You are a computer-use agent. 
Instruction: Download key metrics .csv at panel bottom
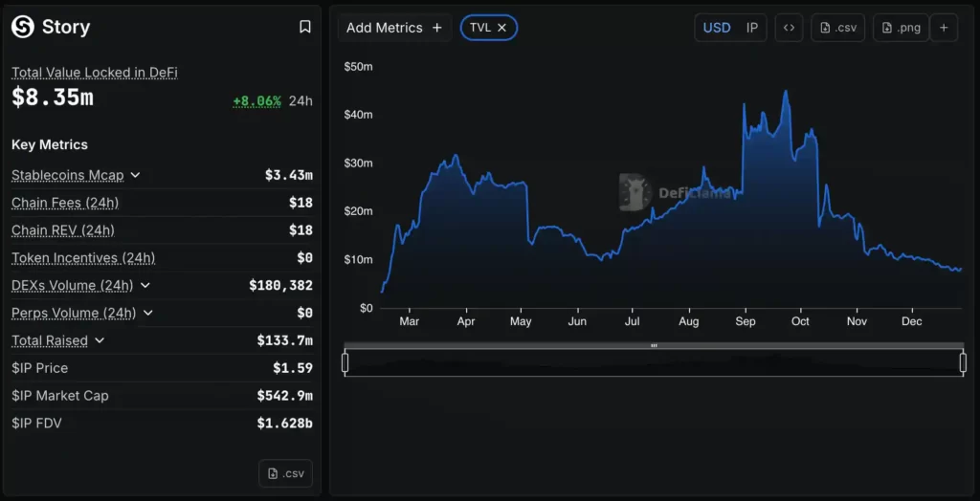285,473
